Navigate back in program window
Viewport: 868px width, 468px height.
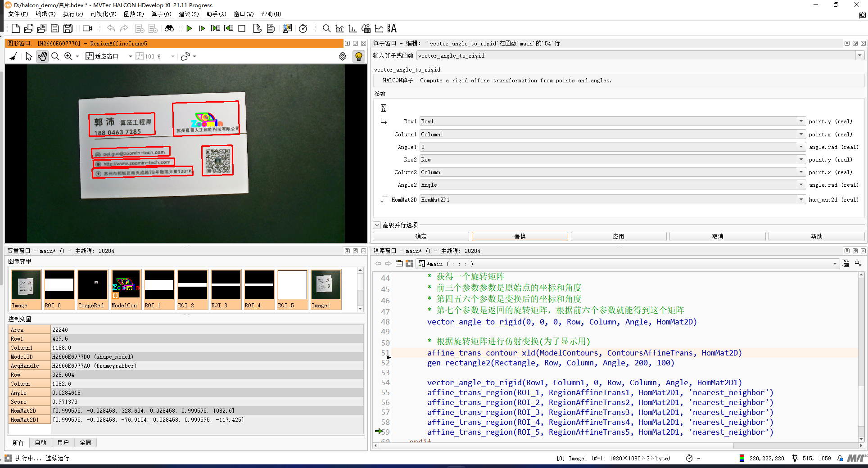378,264
